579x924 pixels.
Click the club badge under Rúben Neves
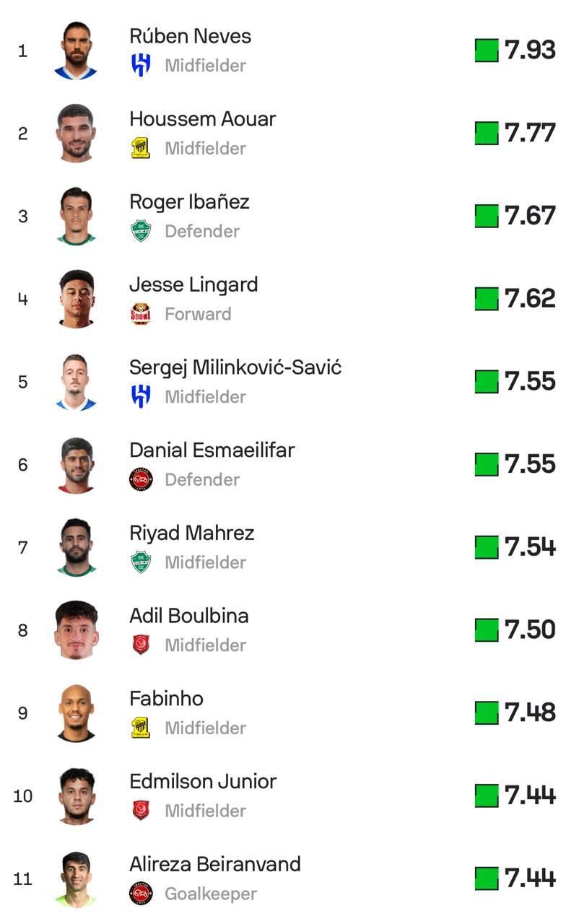point(141,66)
